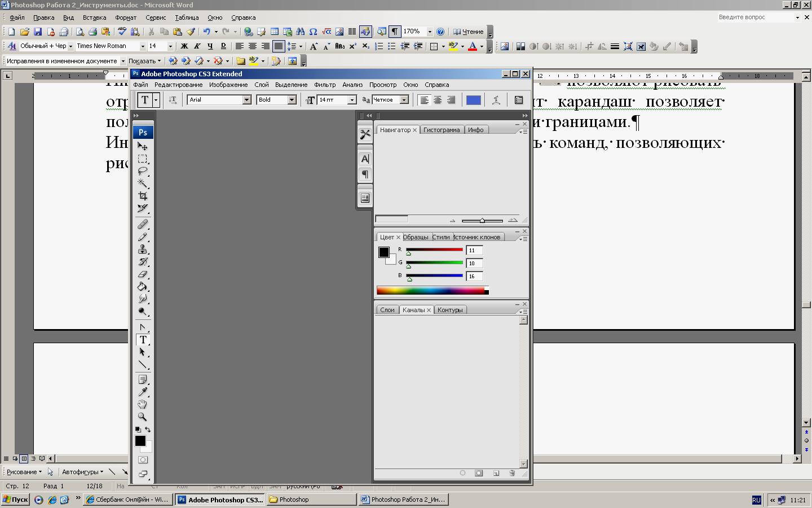
Task: Select the Paint Bucket tool
Action: pos(143,287)
